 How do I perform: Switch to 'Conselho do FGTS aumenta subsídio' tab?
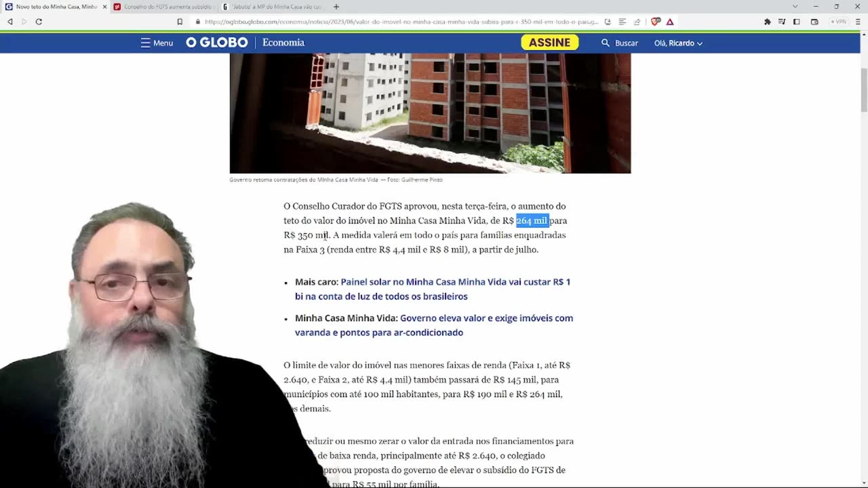pyautogui.click(x=163, y=7)
